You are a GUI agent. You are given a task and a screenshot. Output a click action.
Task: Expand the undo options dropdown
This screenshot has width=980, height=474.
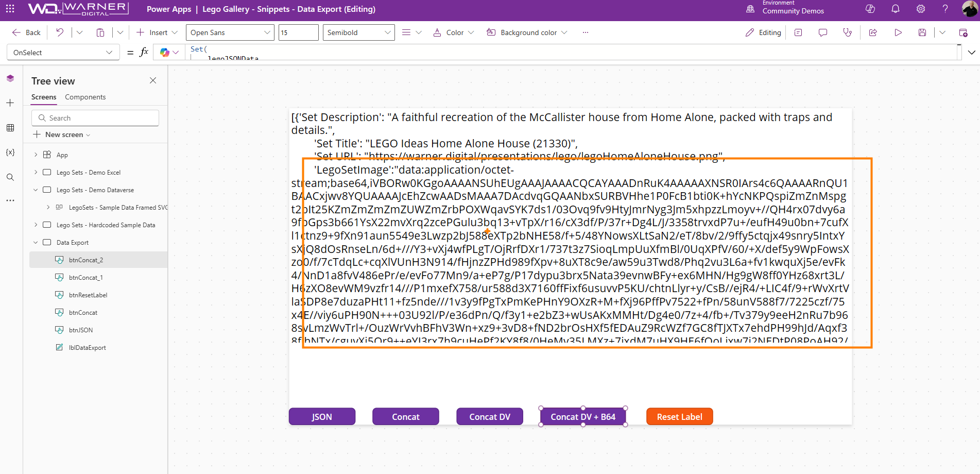click(79, 32)
